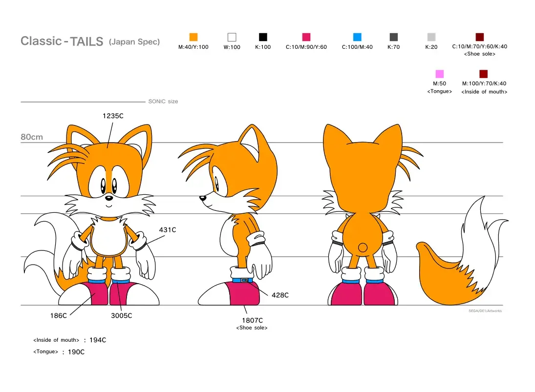Select the 1807C Shoe sole label
The image size is (535, 392).
point(252,320)
